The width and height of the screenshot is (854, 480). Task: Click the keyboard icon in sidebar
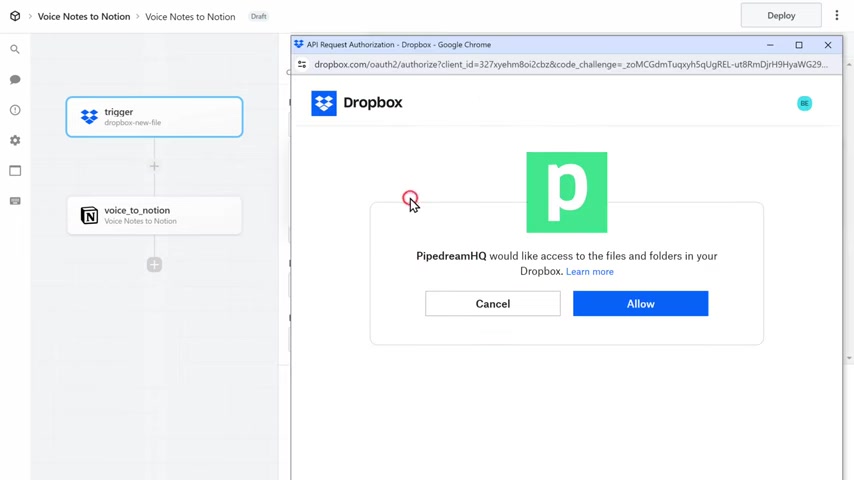pyautogui.click(x=15, y=201)
